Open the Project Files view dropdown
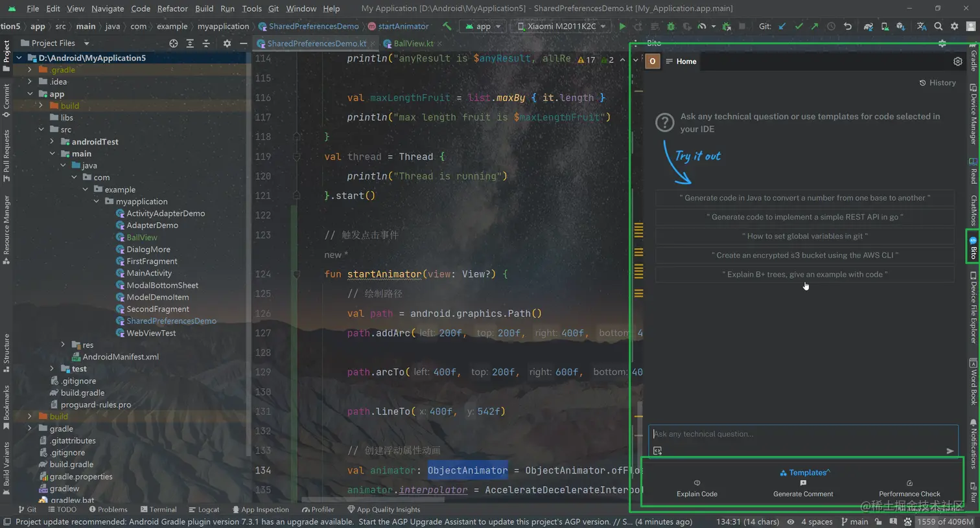Screen dimensions: 980x528 tap(55, 43)
